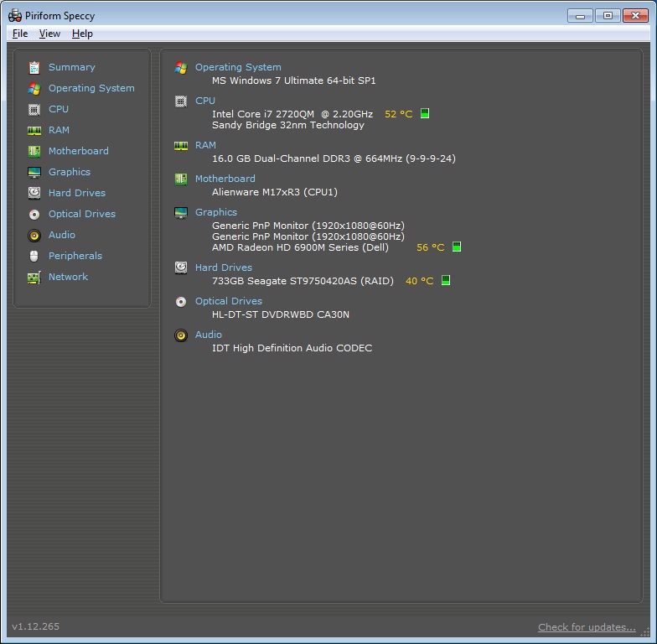657x644 pixels.
Task: Click HL-DT-ST DVDRWBD CA30N text
Action: tap(280, 314)
